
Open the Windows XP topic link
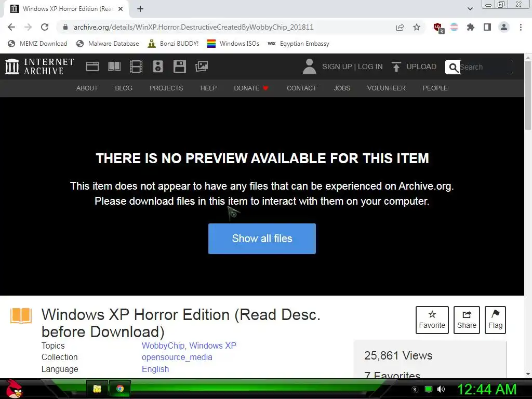click(x=212, y=345)
